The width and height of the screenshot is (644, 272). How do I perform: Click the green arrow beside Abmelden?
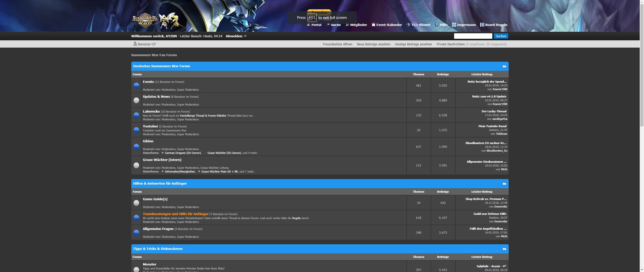pyautogui.click(x=245, y=36)
